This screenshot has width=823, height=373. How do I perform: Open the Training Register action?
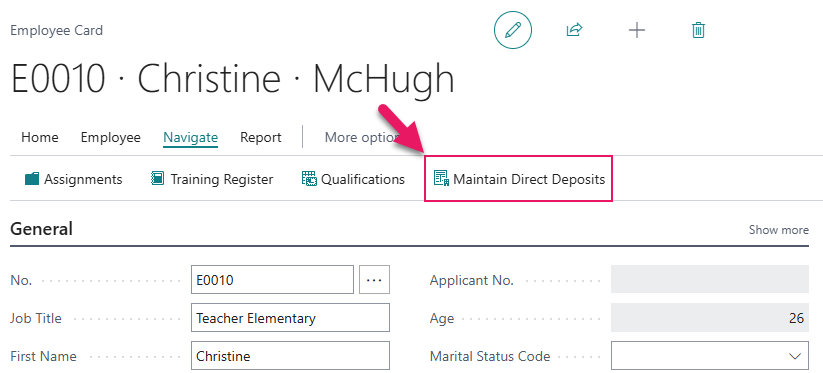click(212, 179)
